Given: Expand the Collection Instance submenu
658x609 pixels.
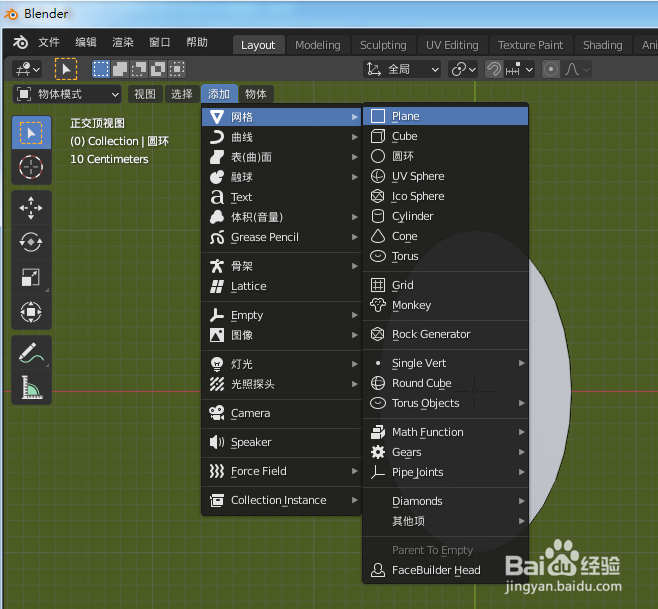Looking at the screenshot, I should click(x=282, y=500).
